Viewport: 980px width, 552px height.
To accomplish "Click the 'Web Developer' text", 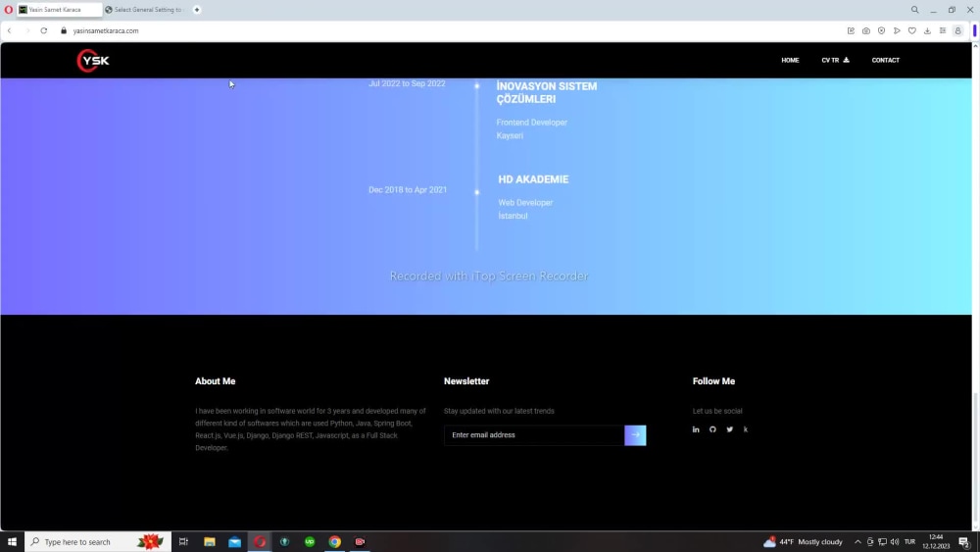I will pyautogui.click(x=525, y=203).
